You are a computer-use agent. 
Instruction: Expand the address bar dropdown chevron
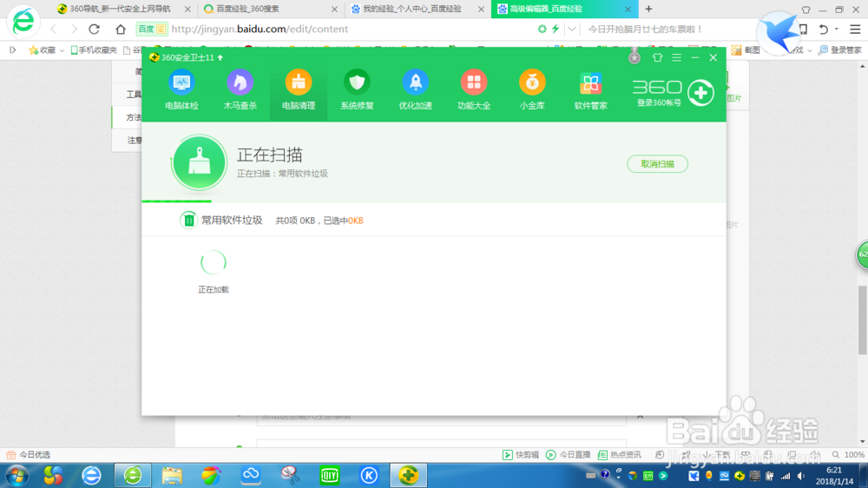point(572,29)
